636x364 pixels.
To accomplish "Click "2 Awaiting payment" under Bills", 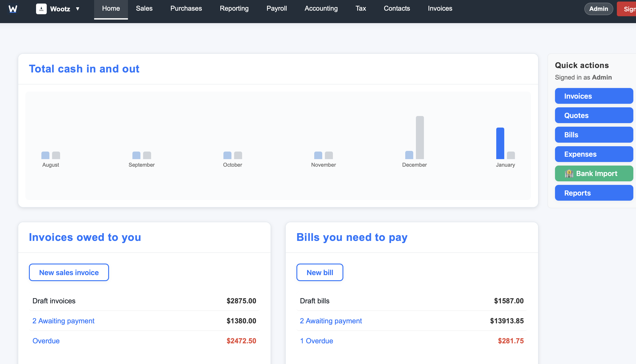I will click(331, 321).
